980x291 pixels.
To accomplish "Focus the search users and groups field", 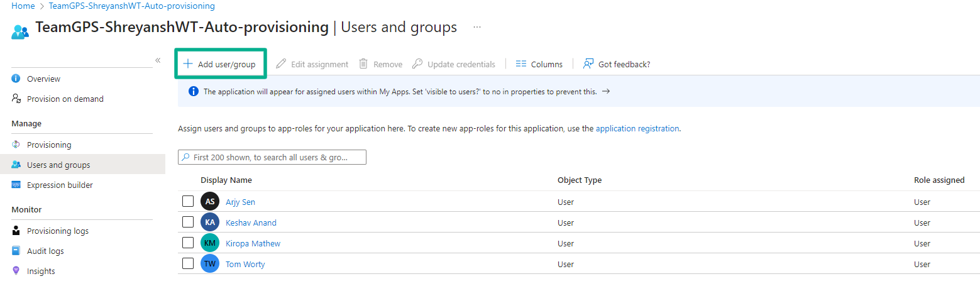I will point(272,157).
